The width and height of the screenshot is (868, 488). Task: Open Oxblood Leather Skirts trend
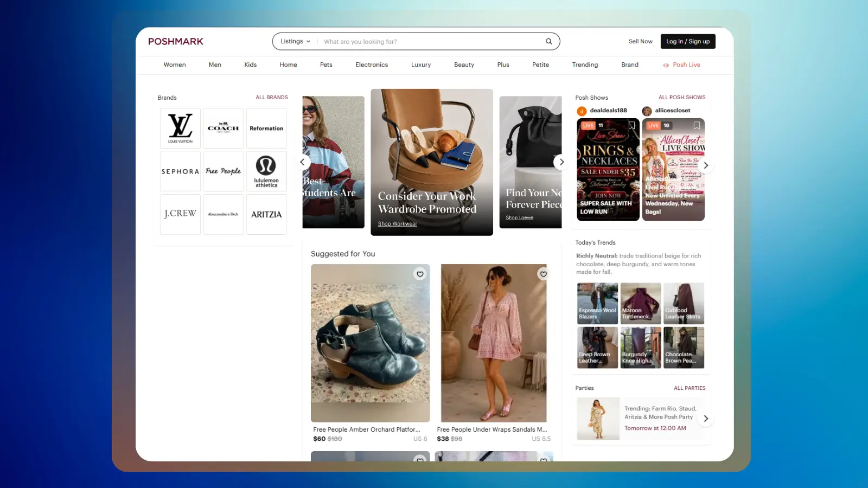(x=684, y=304)
